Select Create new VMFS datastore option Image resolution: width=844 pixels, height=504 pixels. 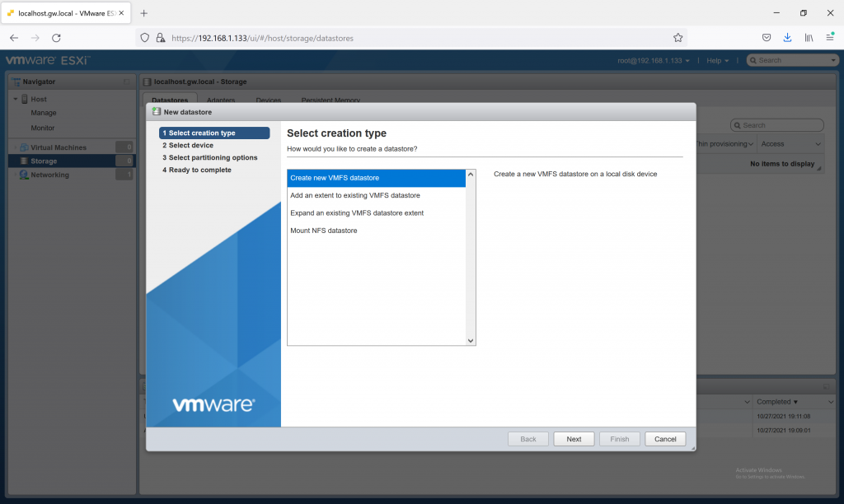pos(376,178)
